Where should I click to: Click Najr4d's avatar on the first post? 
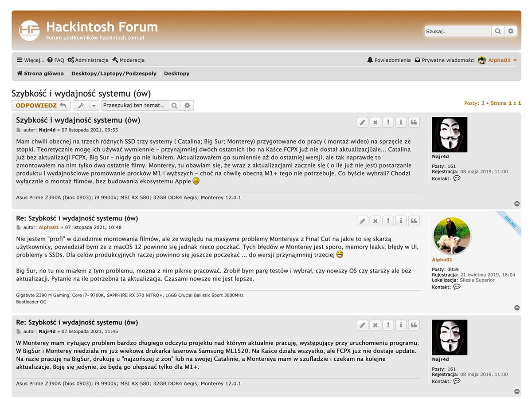coord(450,134)
